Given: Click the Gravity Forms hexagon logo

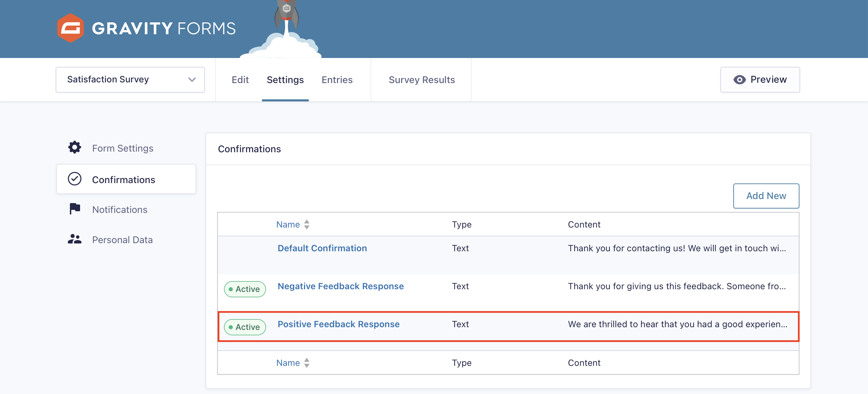Looking at the screenshot, I should [70, 28].
